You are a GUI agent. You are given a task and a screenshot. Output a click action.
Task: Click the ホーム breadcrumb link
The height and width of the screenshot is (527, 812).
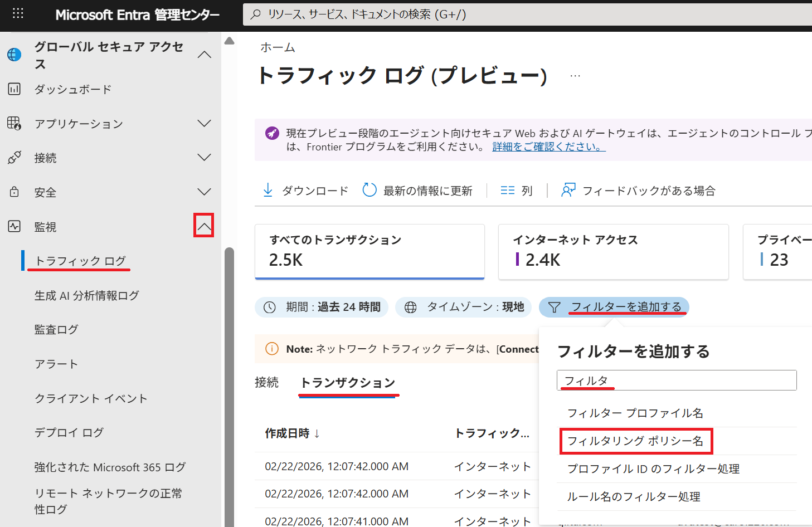278,47
